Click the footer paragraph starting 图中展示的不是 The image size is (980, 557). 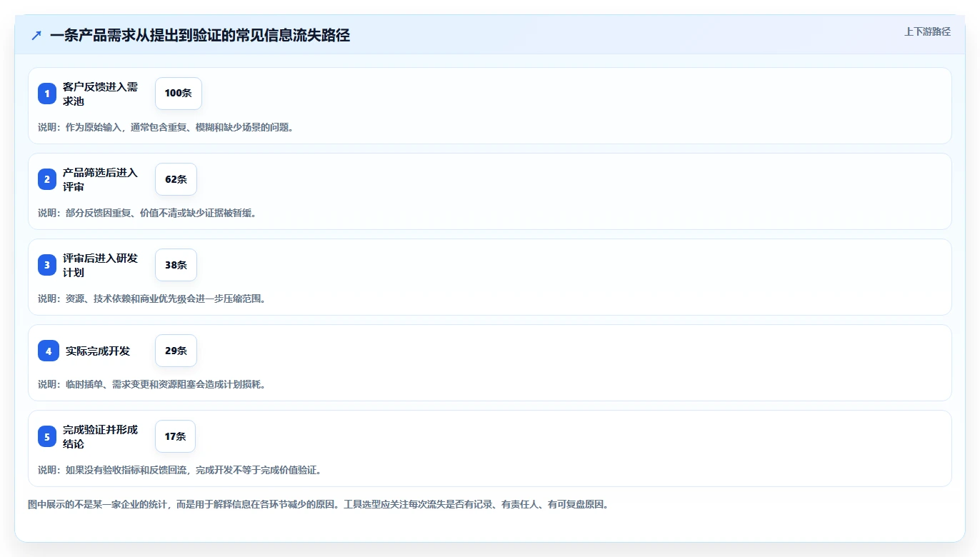[x=318, y=504]
